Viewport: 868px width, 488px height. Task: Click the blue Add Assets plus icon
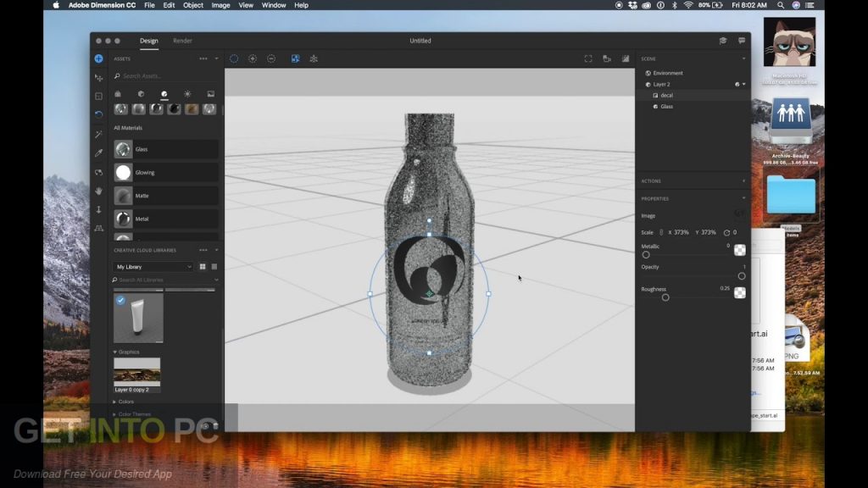[98, 58]
